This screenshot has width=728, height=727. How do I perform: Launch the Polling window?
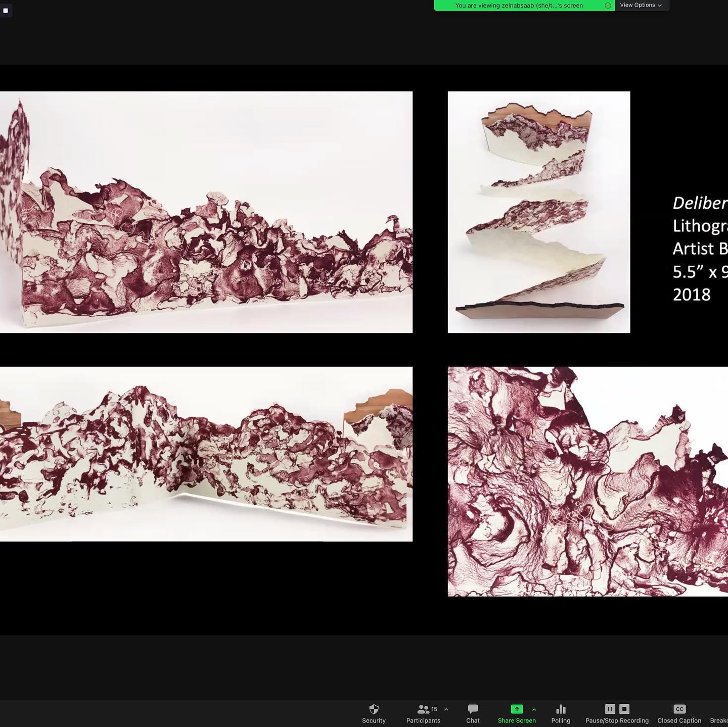pos(561,713)
